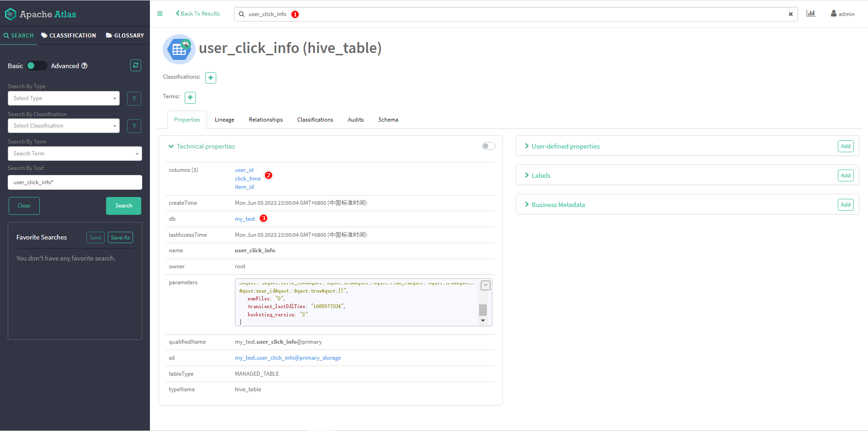Refresh the search panel
Screen dimensions: 868x431
click(136, 65)
